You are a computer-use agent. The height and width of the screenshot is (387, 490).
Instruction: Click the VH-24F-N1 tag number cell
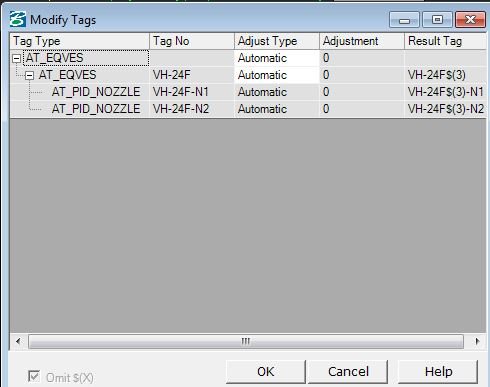(x=192, y=92)
